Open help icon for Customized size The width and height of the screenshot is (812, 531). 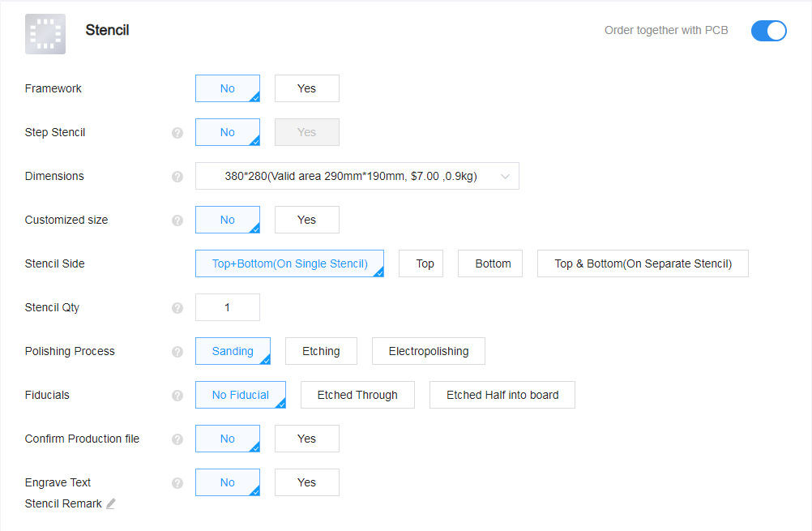click(177, 221)
